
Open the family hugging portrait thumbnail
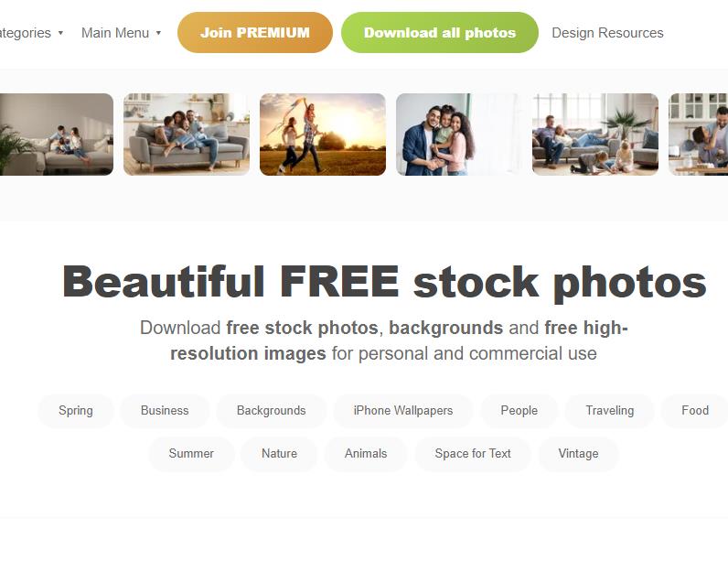tap(459, 135)
